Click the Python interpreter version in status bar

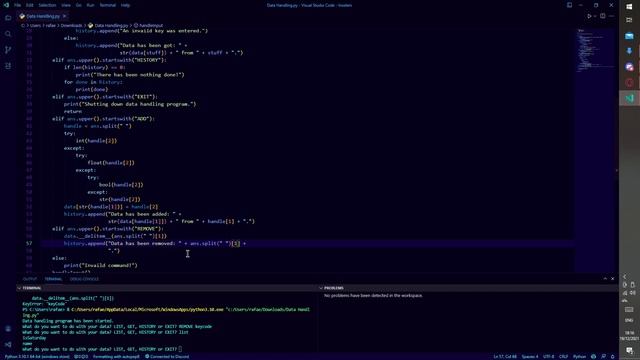pos(38,357)
